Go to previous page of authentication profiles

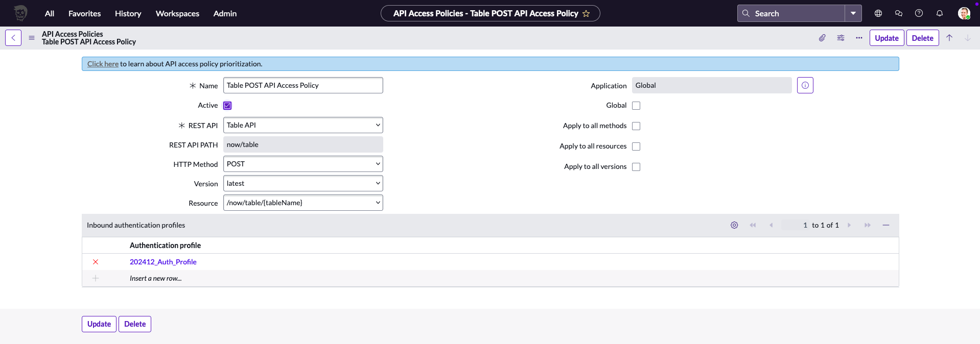(x=771, y=225)
